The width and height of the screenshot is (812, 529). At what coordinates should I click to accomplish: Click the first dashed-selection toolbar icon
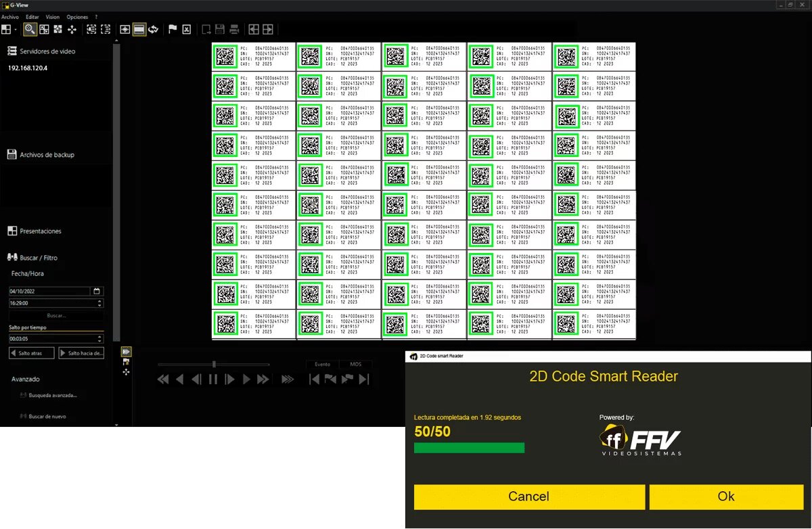click(x=91, y=29)
